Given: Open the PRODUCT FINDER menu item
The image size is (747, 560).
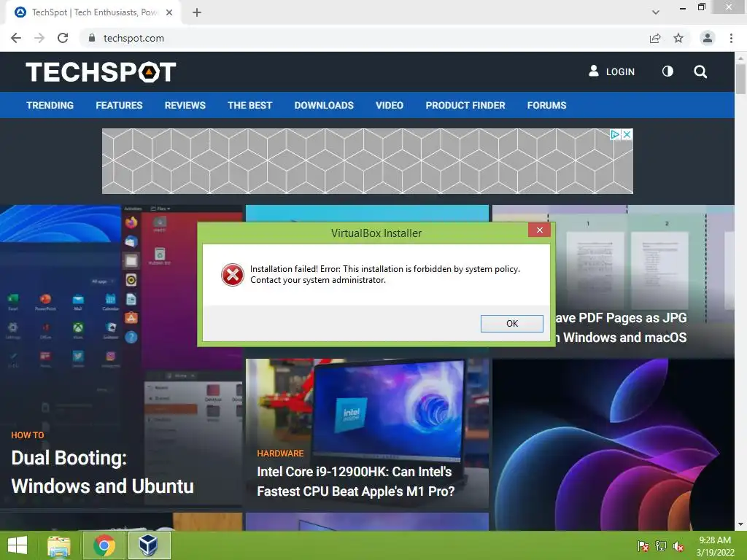Looking at the screenshot, I should (465, 105).
